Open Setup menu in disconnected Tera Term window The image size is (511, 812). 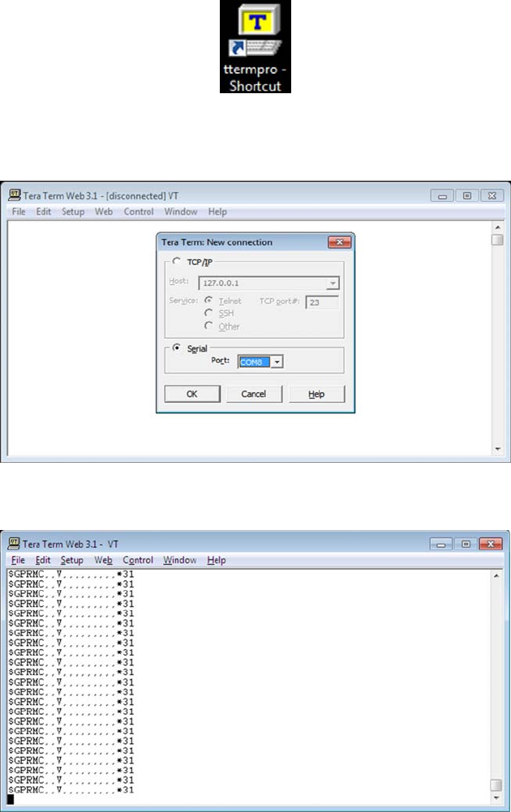click(73, 212)
